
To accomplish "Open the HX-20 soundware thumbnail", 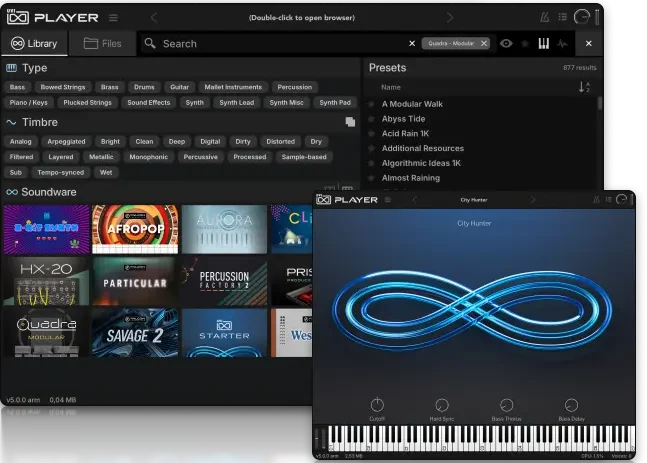I will 46,281.
